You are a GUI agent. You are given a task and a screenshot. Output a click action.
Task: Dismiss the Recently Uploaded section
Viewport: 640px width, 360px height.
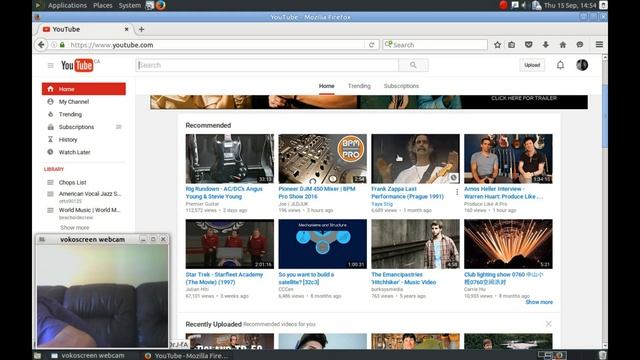(549, 324)
